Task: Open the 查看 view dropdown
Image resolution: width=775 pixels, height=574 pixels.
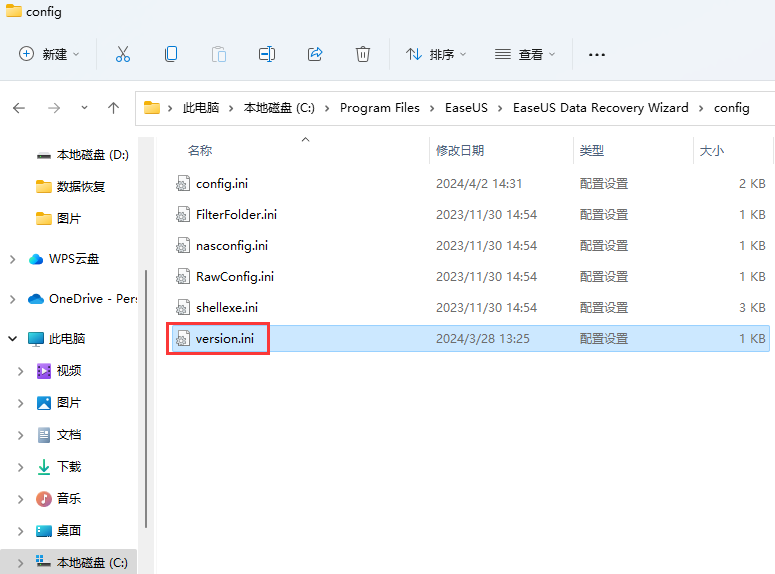Action: click(x=525, y=54)
